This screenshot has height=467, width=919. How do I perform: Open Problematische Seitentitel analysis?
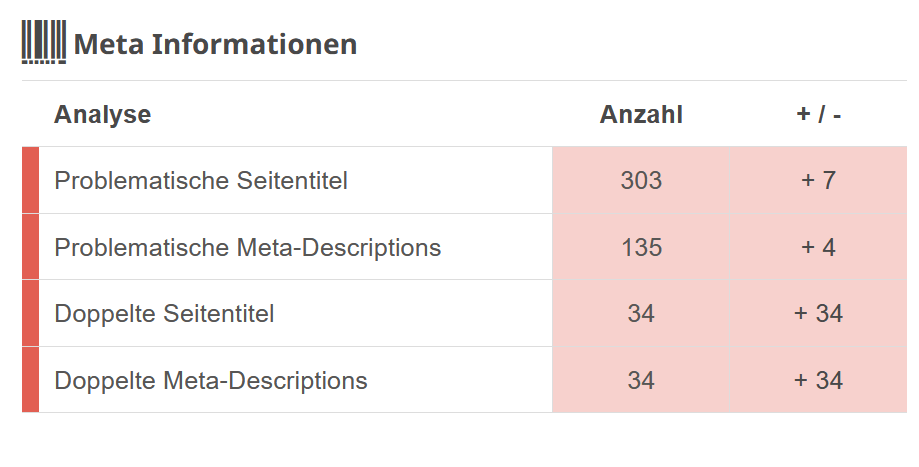[201, 181]
